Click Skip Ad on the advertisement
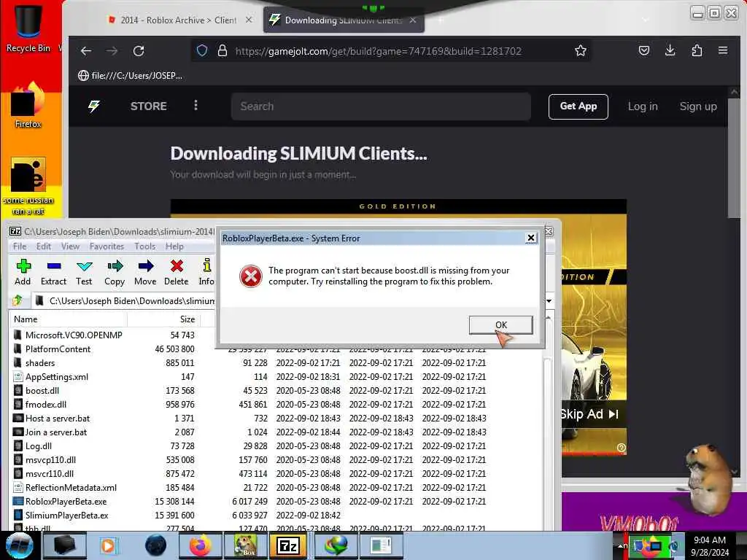 [x=589, y=414]
